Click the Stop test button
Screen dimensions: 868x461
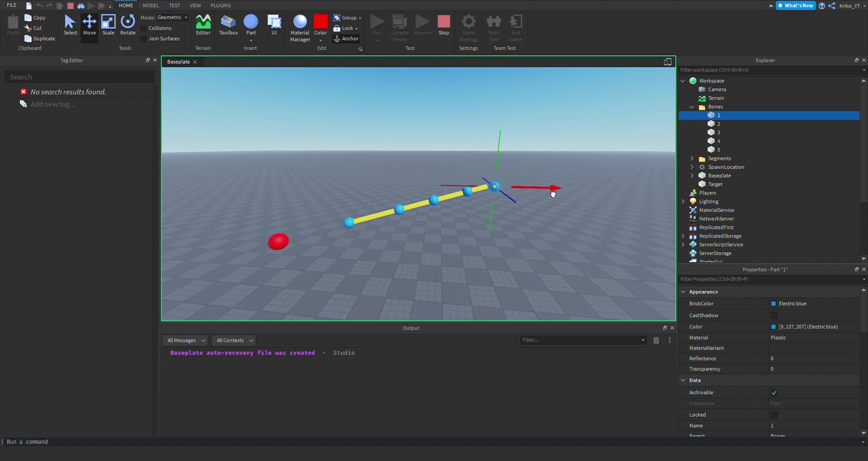(443, 25)
